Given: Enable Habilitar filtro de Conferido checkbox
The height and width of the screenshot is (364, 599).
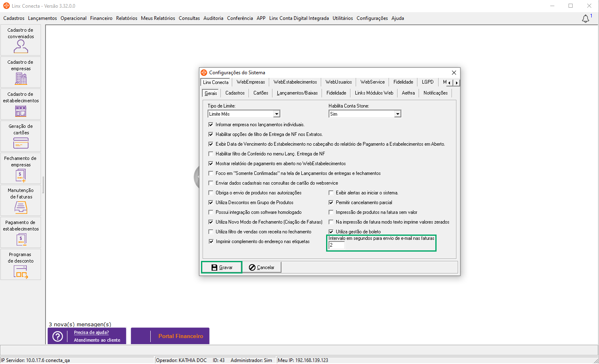Looking at the screenshot, I should coord(211,154).
